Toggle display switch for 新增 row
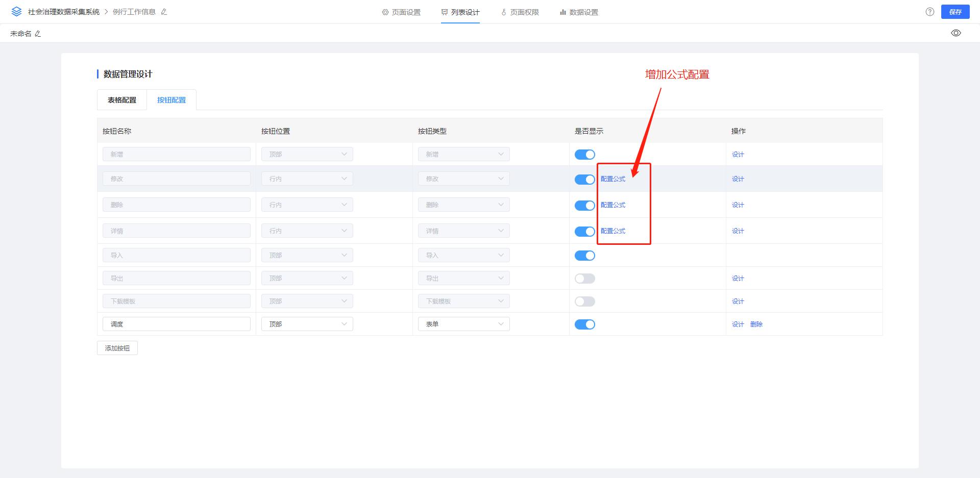 coord(585,155)
